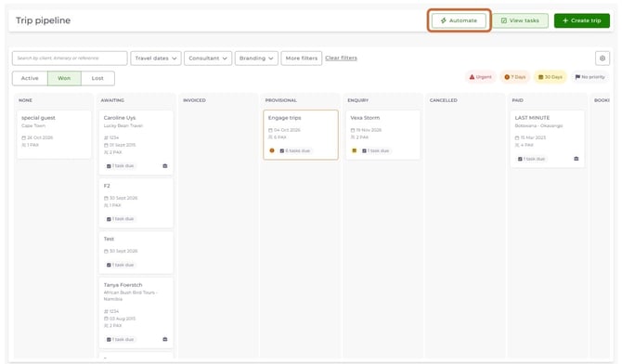The image size is (622, 364).
Task: Open the Engage trips card
Action: (301, 135)
